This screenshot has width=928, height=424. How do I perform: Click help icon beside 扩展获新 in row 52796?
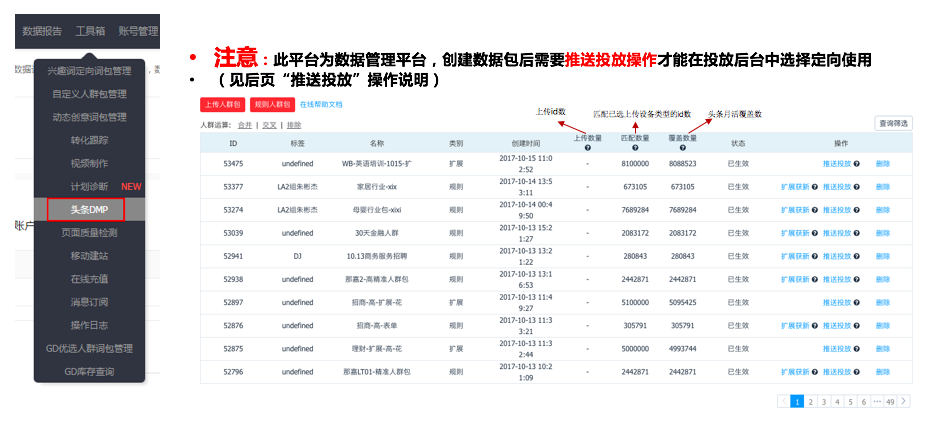coord(814,372)
